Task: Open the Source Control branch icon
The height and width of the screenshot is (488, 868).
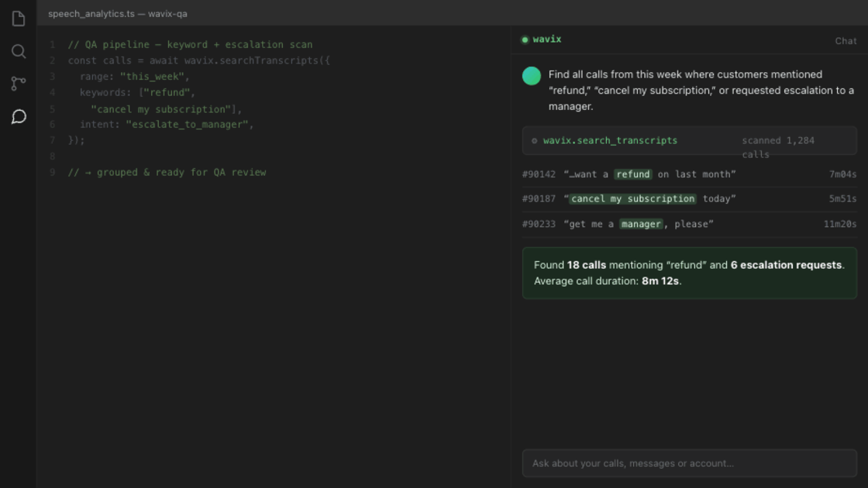Action: [19, 84]
